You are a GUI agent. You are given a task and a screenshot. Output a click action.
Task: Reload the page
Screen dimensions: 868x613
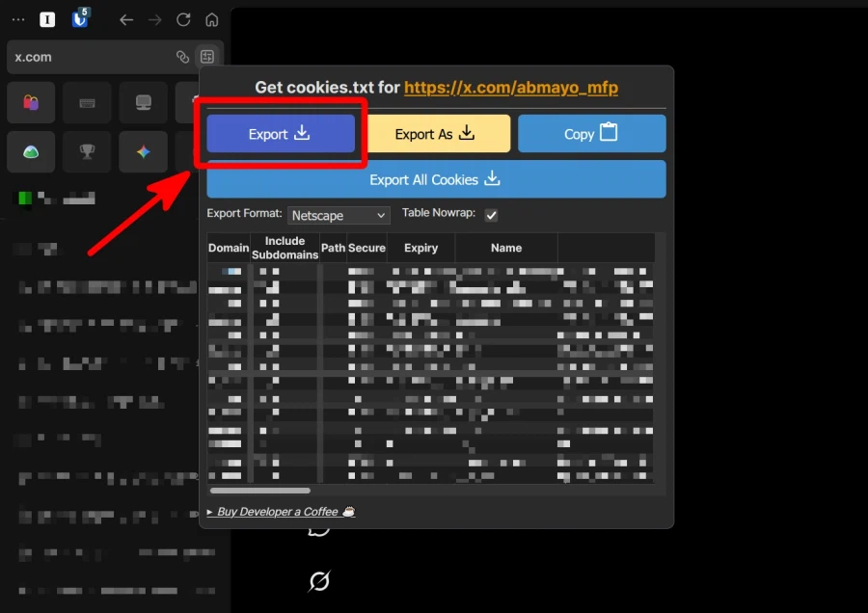click(x=183, y=20)
